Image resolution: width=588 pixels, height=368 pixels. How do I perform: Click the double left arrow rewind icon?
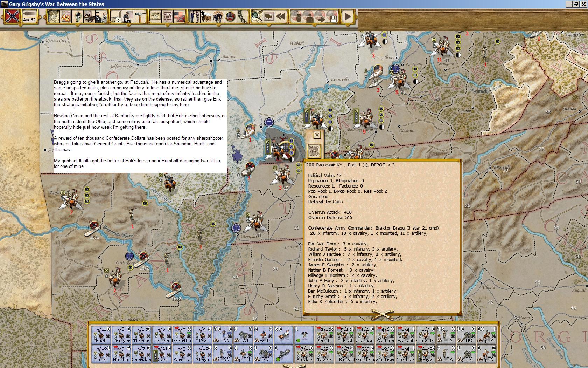tap(281, 16)
